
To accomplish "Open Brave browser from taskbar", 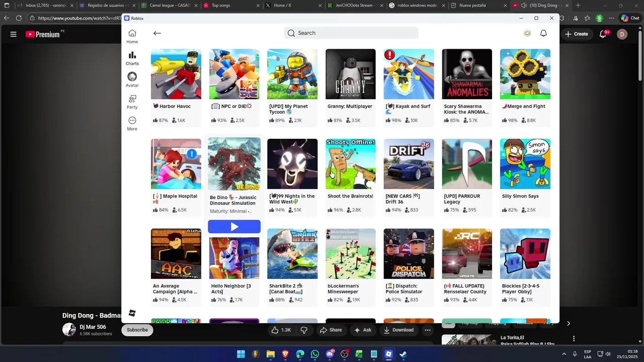I will coord(285,354).
